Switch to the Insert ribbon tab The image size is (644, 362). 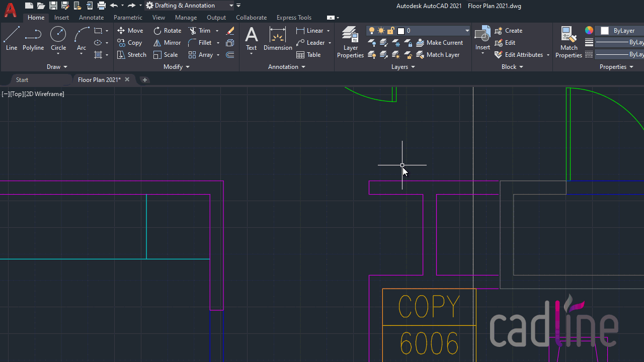(62, 18)
